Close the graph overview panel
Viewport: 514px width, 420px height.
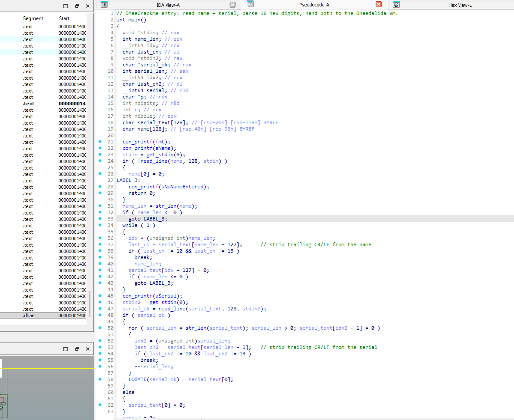(88, 349)
